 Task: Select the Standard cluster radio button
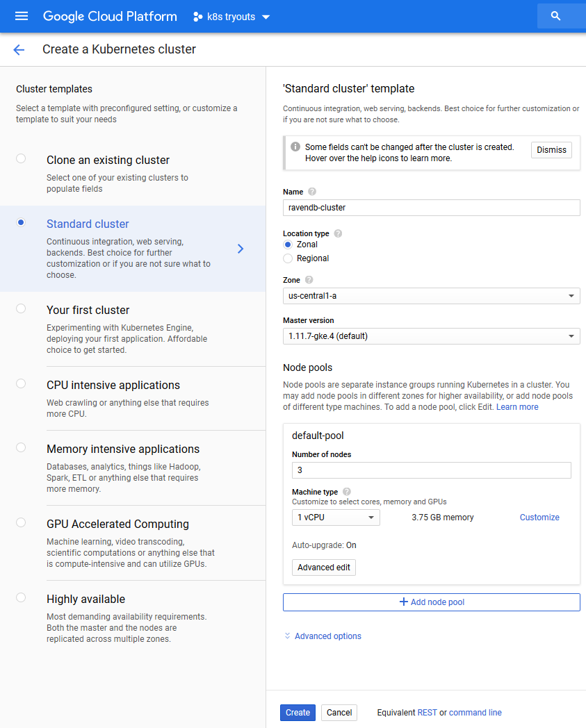click(21, 222)
